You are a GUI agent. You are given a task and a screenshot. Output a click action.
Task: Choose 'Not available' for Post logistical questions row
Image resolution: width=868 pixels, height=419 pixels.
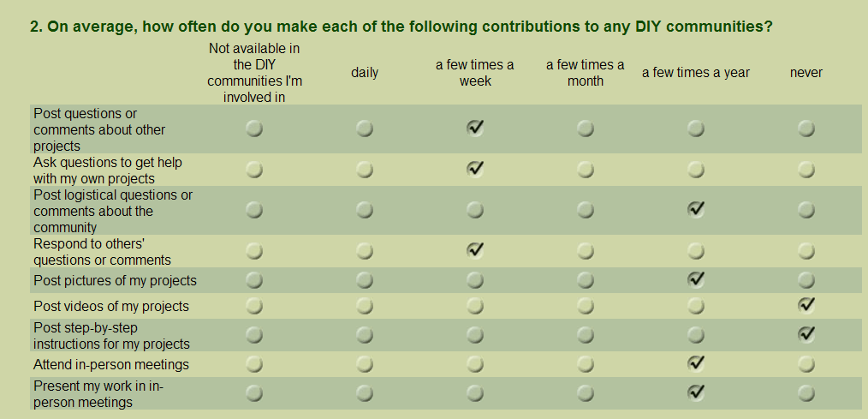click(x=254, y=210)
